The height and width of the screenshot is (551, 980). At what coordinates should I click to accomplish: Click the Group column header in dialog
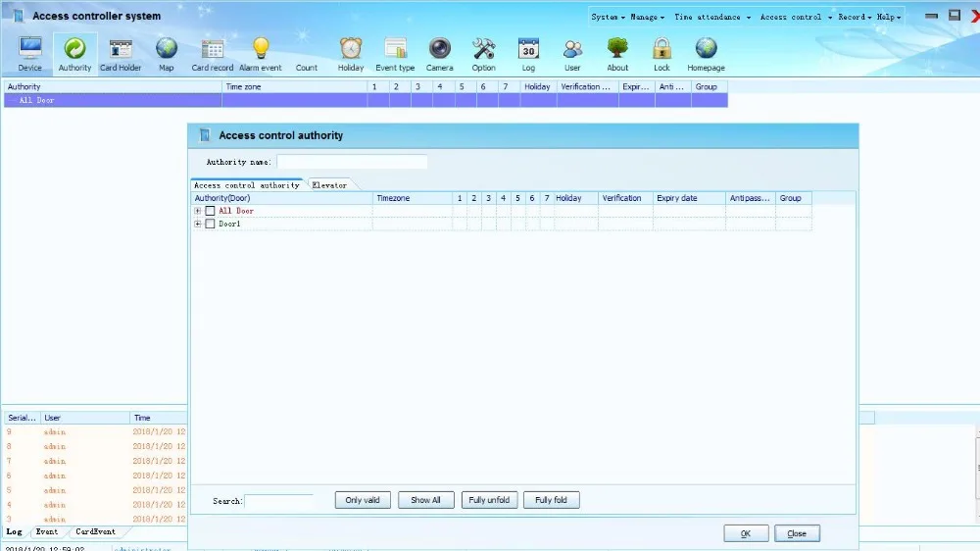click(x=793, y=198)
